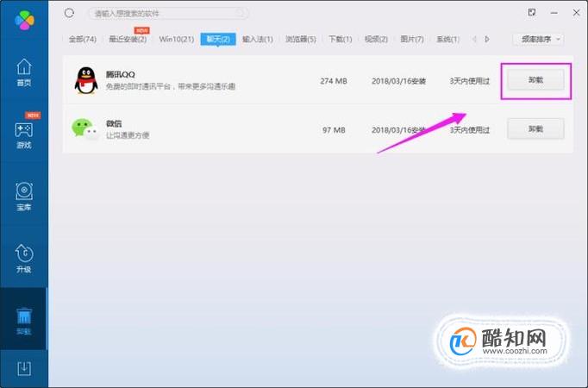Click 微信's 3天内使用过 usage text
Screen dimensions: 588x388
coord(470,130)
